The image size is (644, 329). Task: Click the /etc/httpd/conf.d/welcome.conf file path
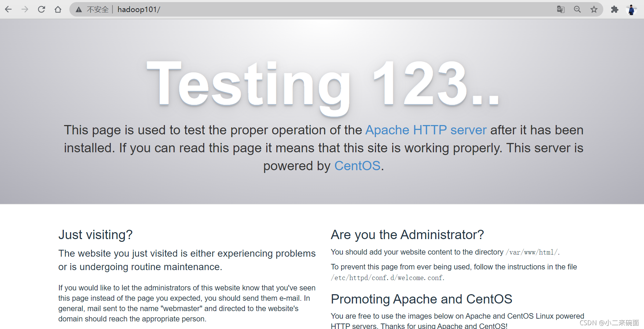click(387, 278)
